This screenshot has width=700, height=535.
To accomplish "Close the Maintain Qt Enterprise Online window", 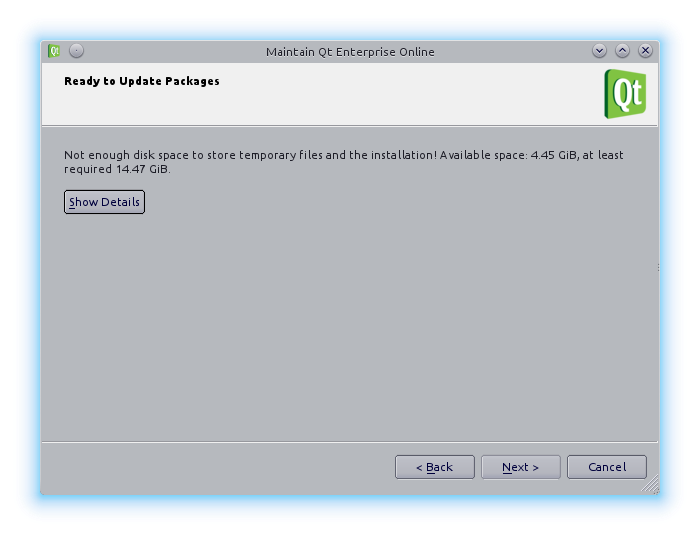I will (x=645, y=51).
